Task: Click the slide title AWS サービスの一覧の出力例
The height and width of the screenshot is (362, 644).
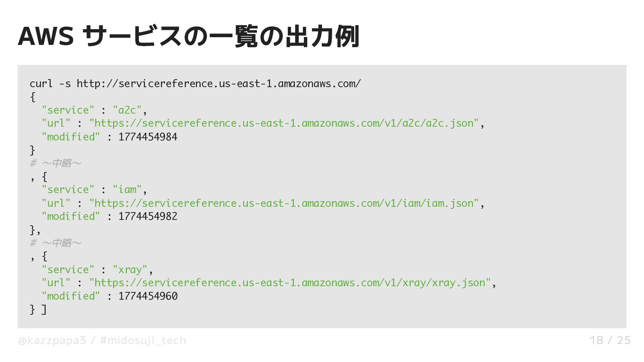Action: 189,36
